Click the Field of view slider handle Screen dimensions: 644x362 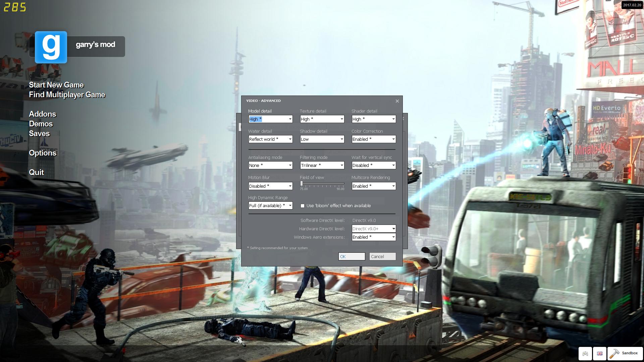pos(302,184)
